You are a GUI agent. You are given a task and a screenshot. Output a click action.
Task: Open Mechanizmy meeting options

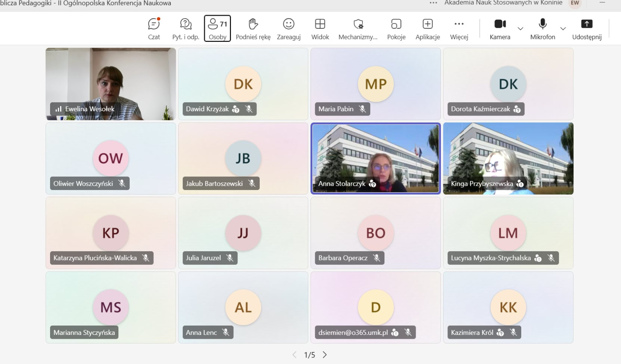pos(358,29)
